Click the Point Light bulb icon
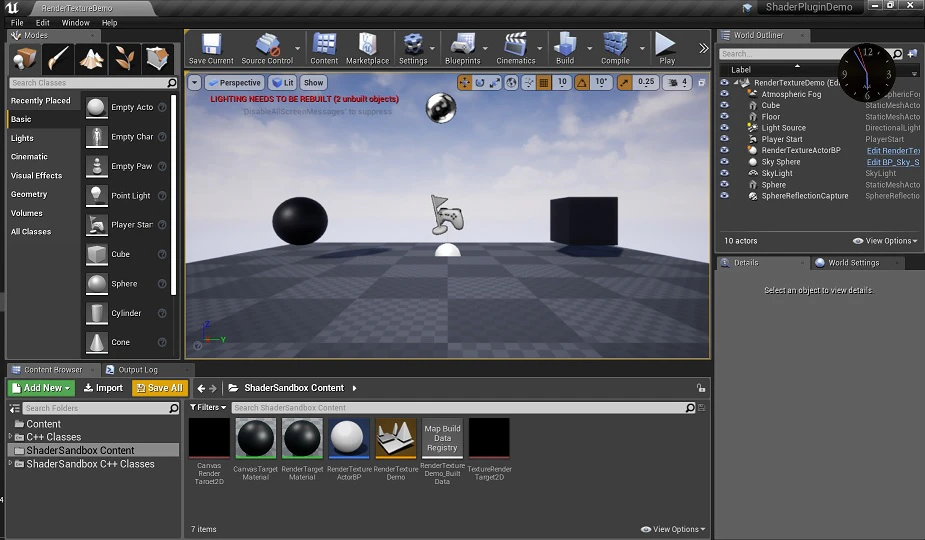Screen dimensions: 925x540 (x=97, y=195)
